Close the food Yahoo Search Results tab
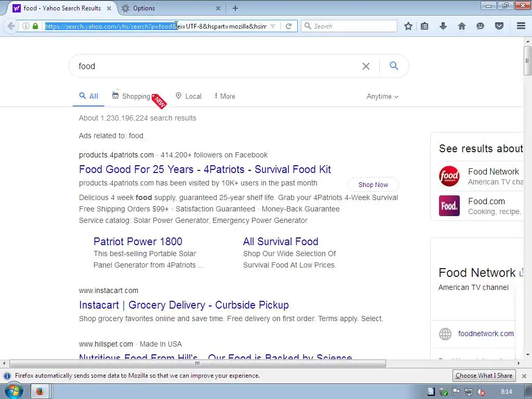The height and width of the screenshot is (399, 532). (109, 8)
